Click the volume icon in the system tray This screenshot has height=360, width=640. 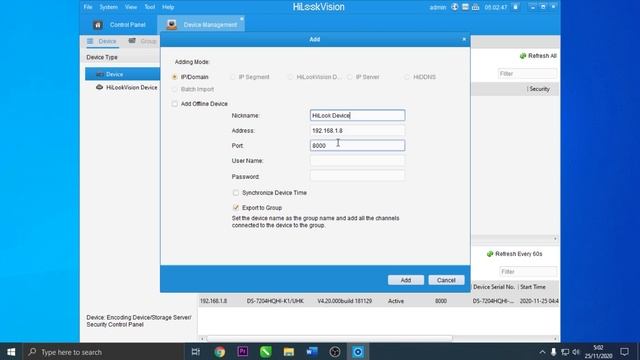point(576,352)
